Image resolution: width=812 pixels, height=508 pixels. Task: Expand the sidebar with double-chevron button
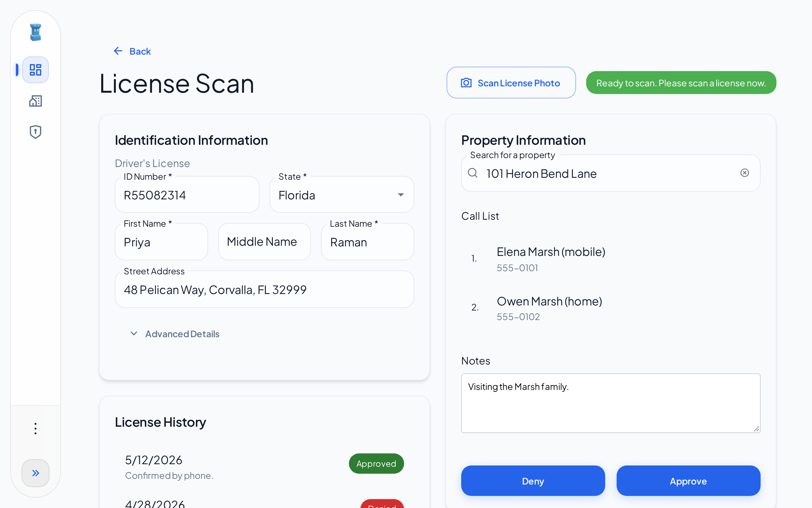click(36, 473)
